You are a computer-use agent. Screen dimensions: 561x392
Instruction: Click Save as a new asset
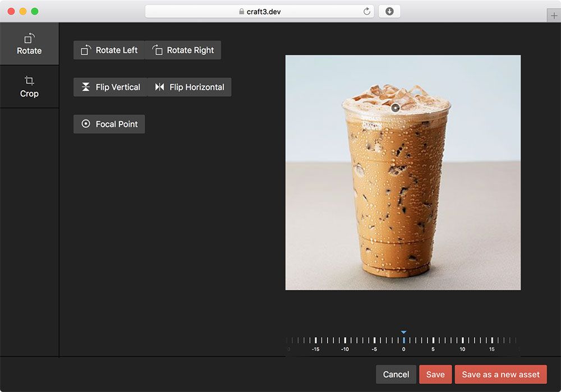[x=500, y=374]
